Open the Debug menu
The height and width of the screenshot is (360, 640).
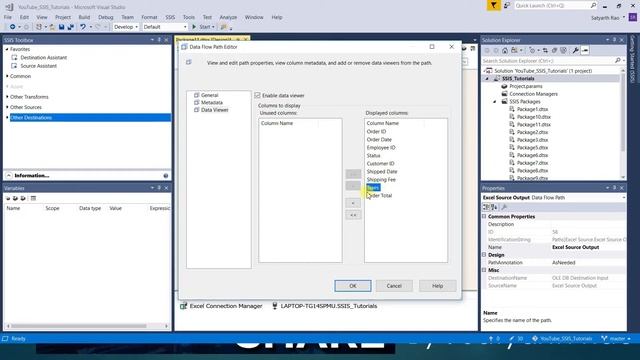106,17
